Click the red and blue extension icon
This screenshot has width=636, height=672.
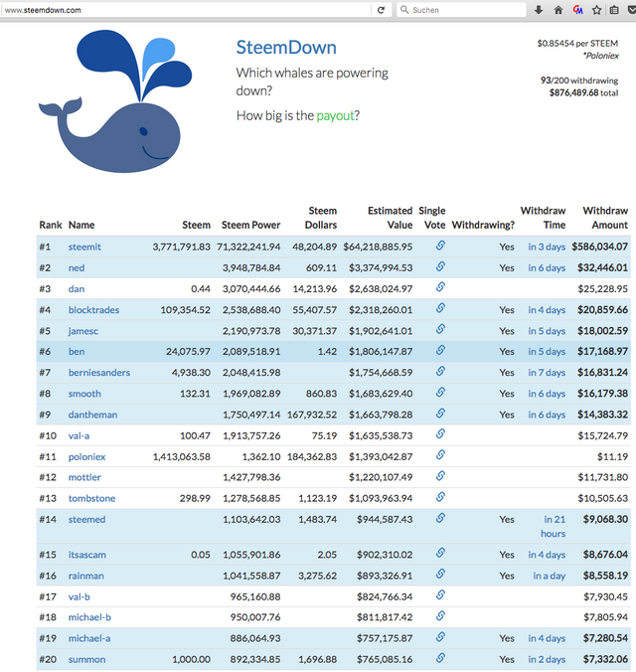pyautogui.click(x=577, y=10)
